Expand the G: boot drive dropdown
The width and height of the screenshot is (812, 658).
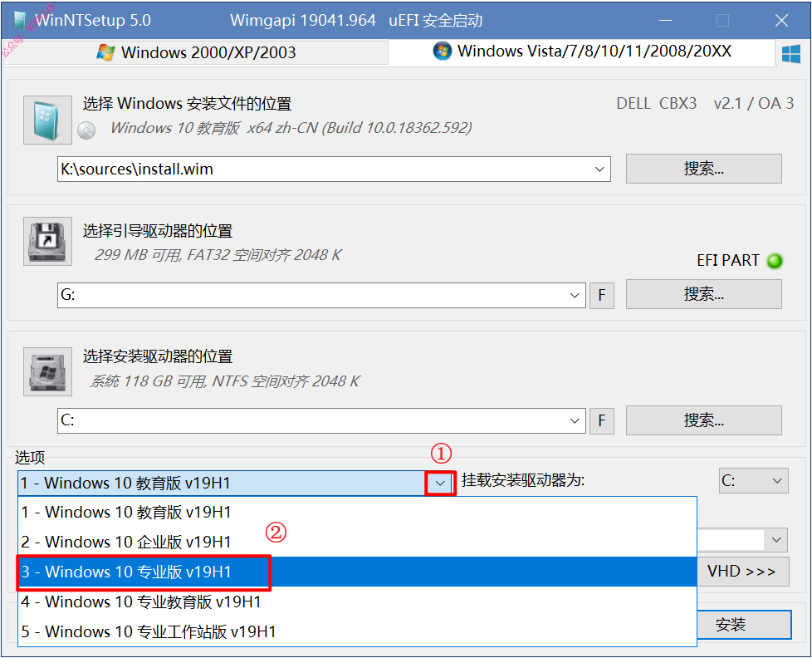coord(575,295)
